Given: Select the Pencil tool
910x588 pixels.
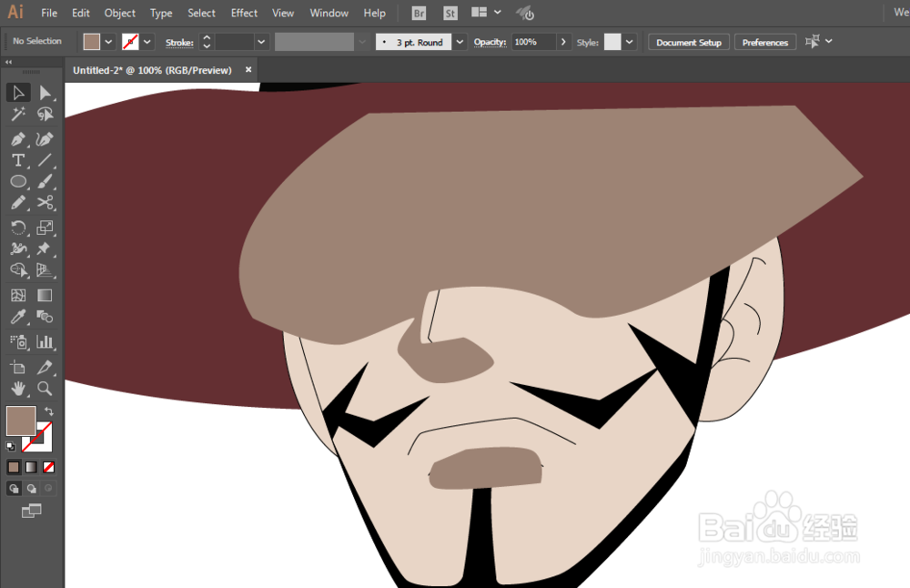Looking at the screenshot, I should coord(18,203).
